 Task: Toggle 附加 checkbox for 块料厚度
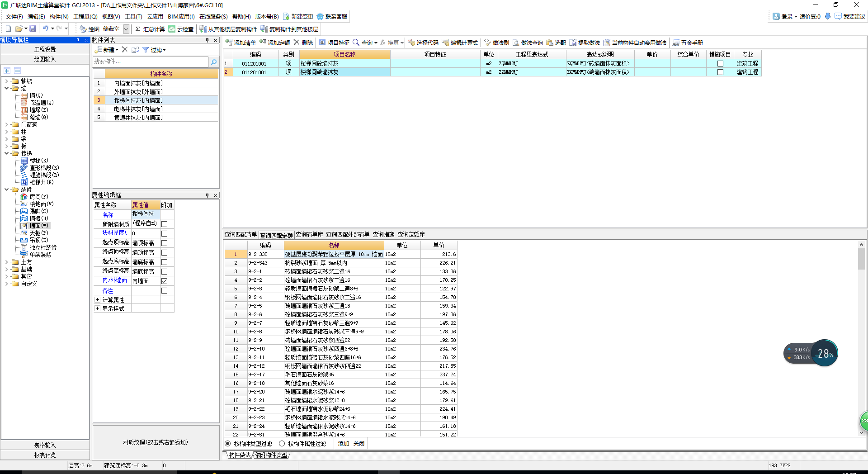coord(164,233)
